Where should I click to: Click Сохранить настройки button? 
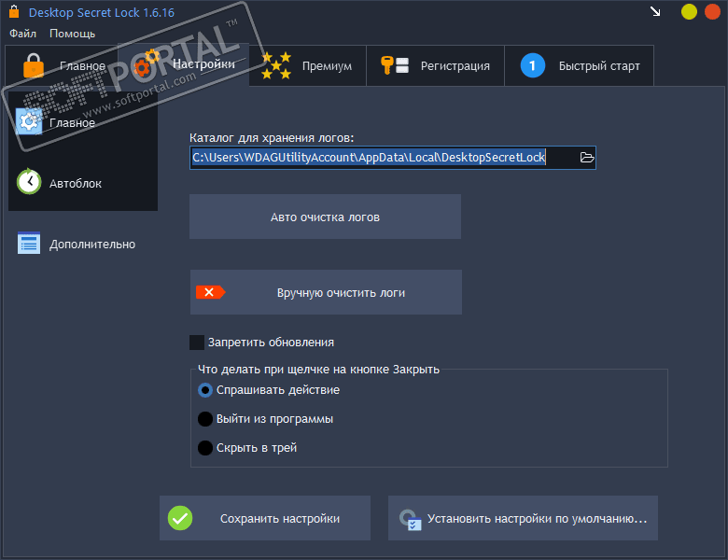tap(265, 518)
